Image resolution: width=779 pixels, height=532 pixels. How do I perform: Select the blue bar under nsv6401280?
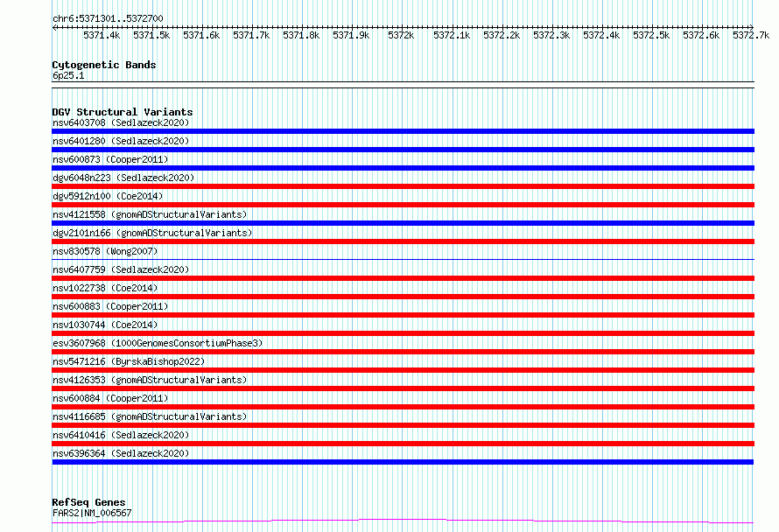tap(403, 150)
